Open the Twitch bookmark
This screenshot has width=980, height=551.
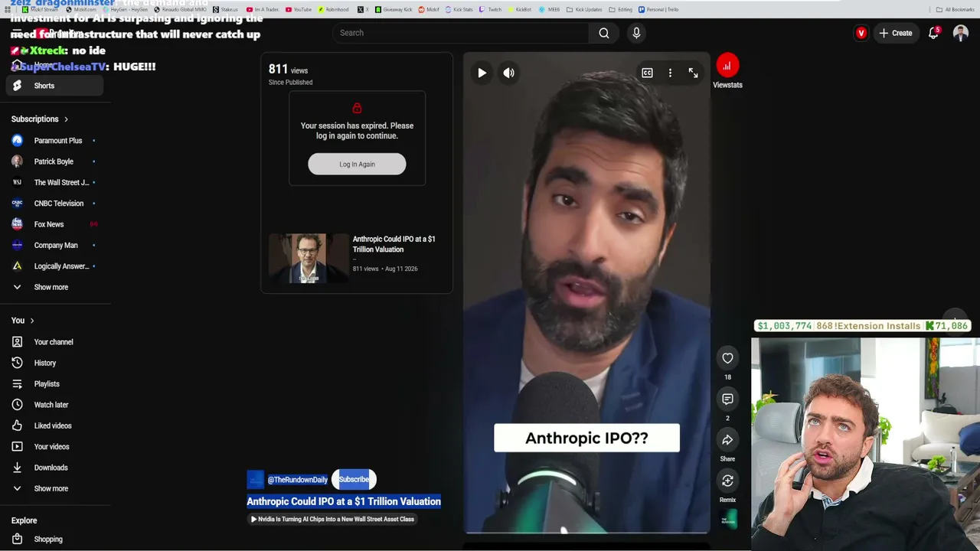point(491,9)
